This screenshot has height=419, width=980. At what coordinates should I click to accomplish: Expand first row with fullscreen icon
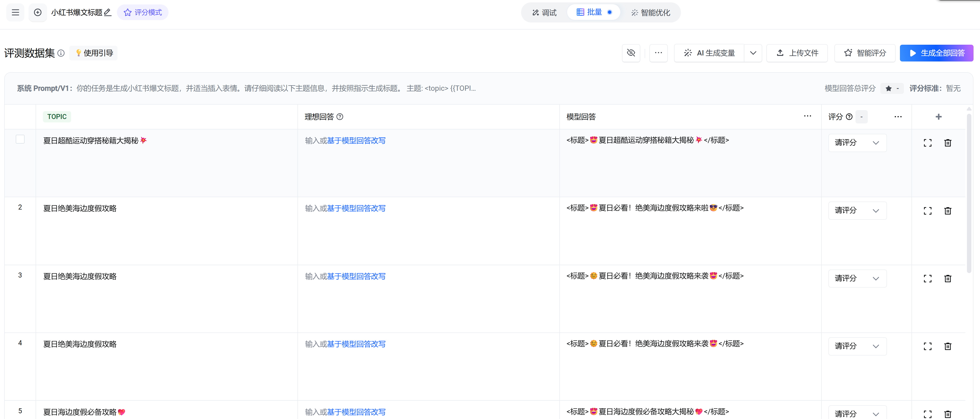click(928, 143)
